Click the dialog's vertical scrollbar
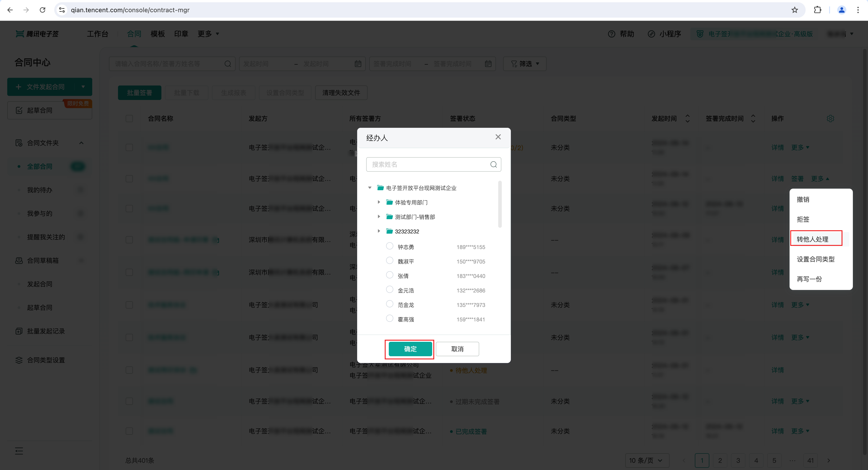Screen dimensions: 868x470 point(500,204)
